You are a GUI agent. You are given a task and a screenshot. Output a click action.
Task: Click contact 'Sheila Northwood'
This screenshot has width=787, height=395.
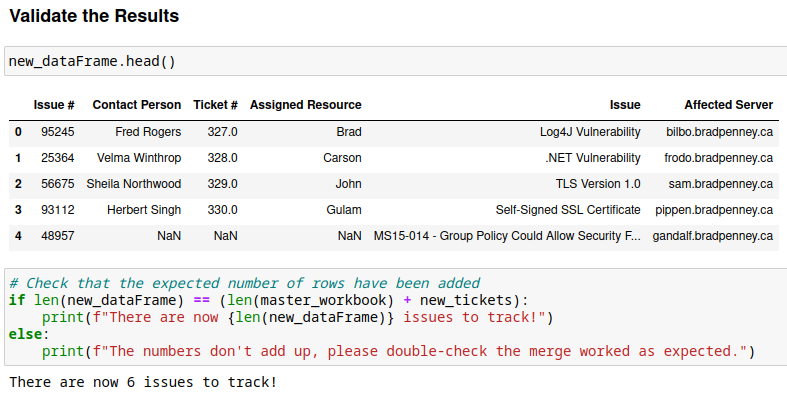click(134, 184)
